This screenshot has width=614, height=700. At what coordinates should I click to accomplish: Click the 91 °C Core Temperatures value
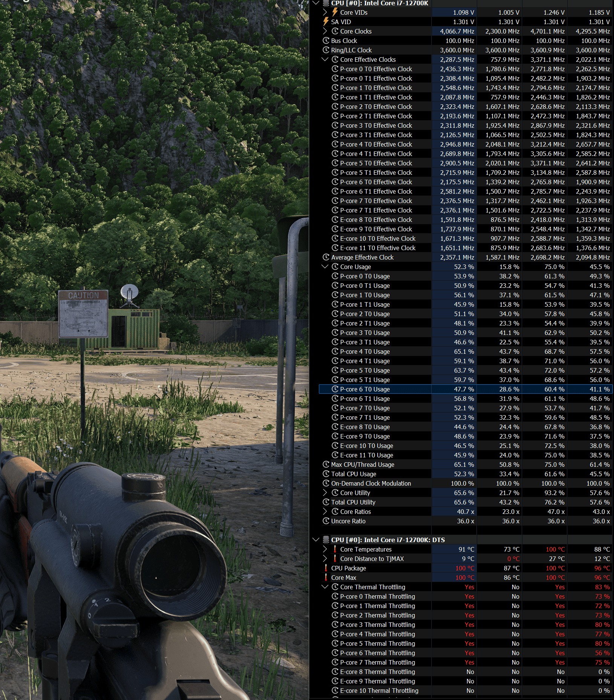pos(466,549)
